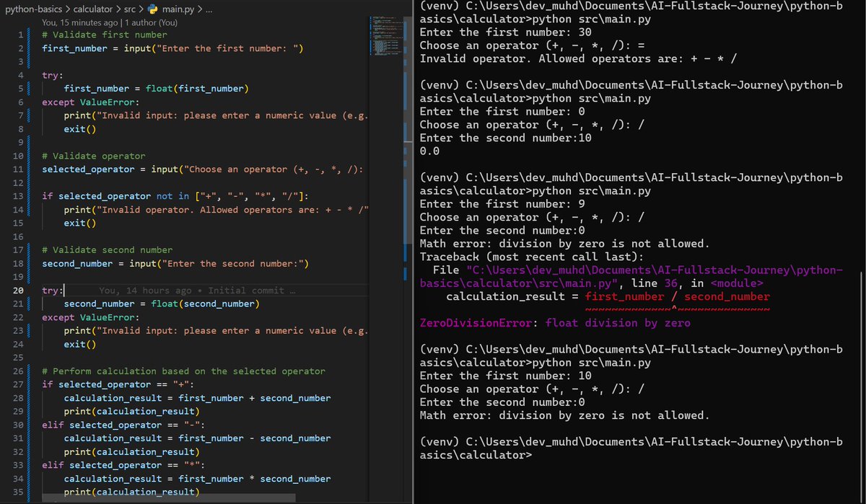Select line number 11 in the gutter

[18, 169]
